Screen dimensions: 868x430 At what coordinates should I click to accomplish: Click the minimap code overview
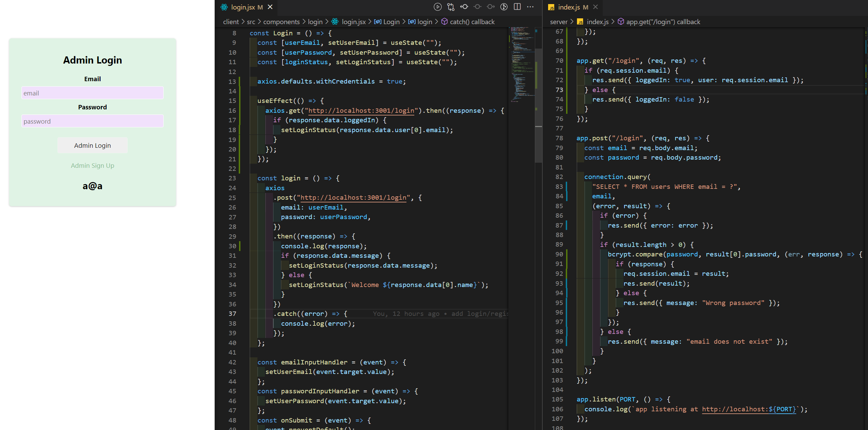(x=521, y=65)
